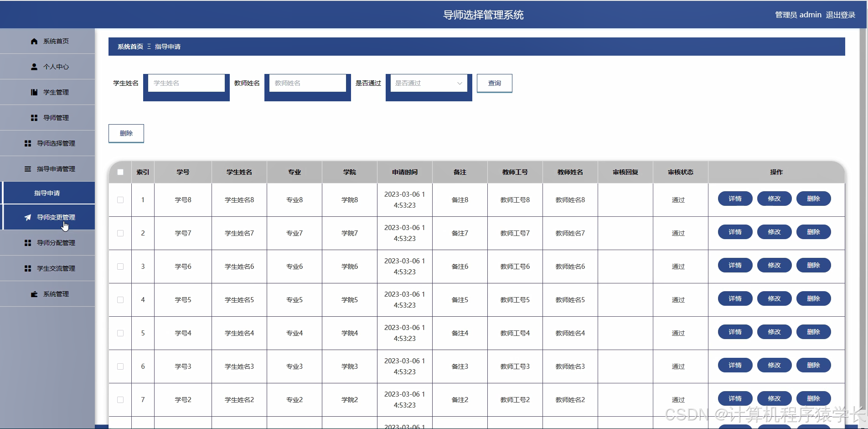This screenshot has height=429, width=868.
Task: Focus the 学生姓名 search input
Action: click(186, 83)
